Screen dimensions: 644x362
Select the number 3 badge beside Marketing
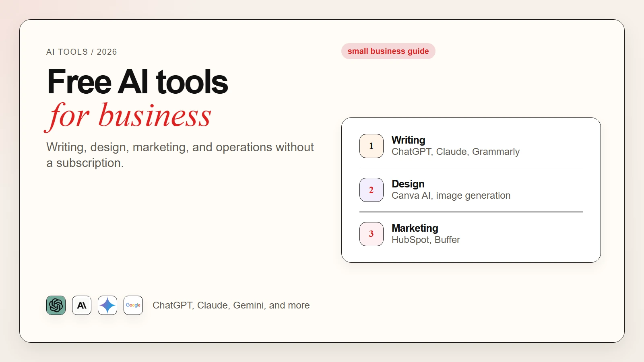point(372,234)
